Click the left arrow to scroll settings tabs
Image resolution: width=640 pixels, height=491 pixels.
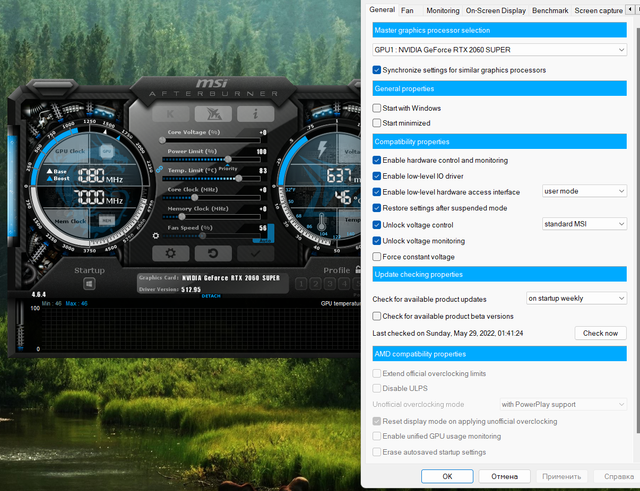click(x=631, y=9)
